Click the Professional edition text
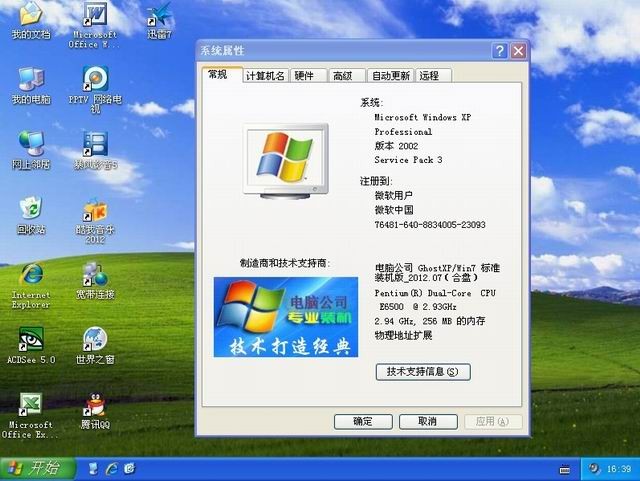 (403, 132)
